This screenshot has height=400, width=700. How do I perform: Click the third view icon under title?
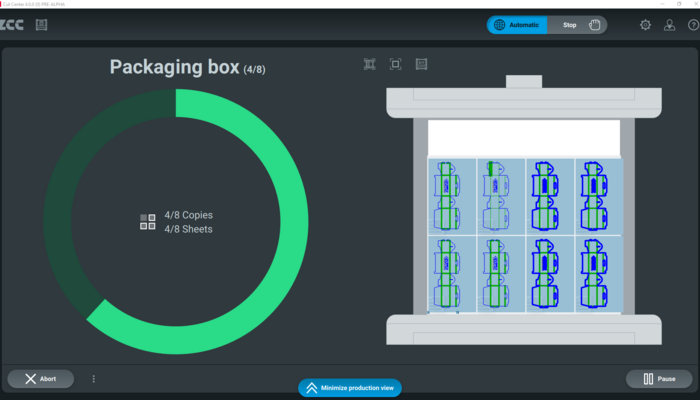click(x=421, y=64)
